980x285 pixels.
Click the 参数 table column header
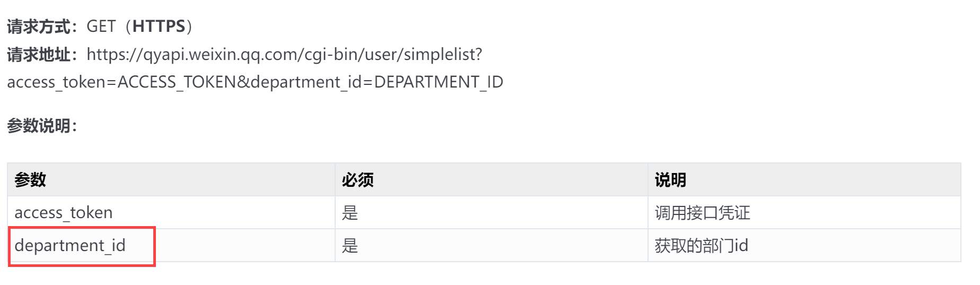(30, 180)
